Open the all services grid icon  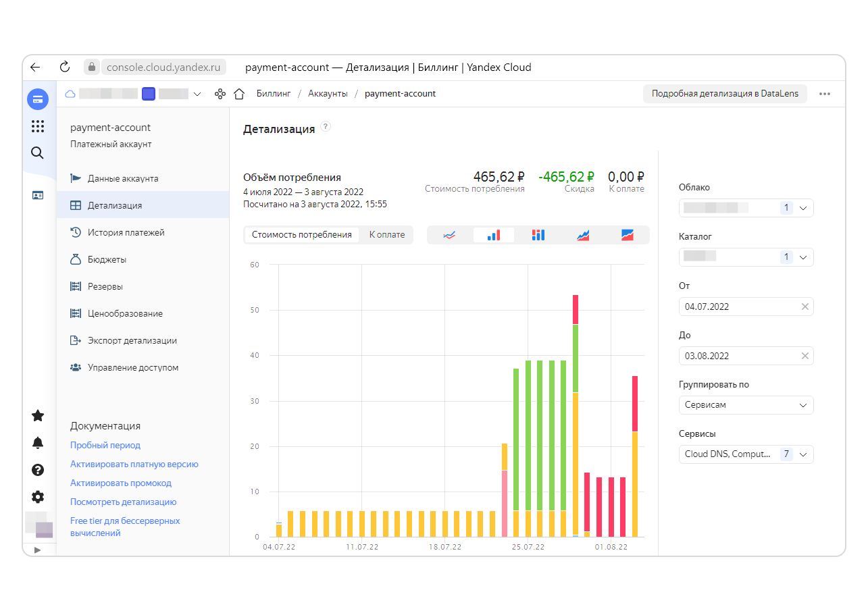[38, 126]
